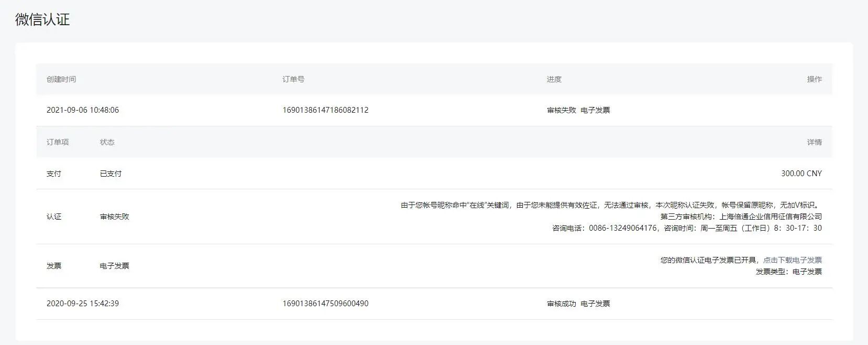Click the 第三方审核机构 company line
The image size is (868, 345).
pos(741,217)
